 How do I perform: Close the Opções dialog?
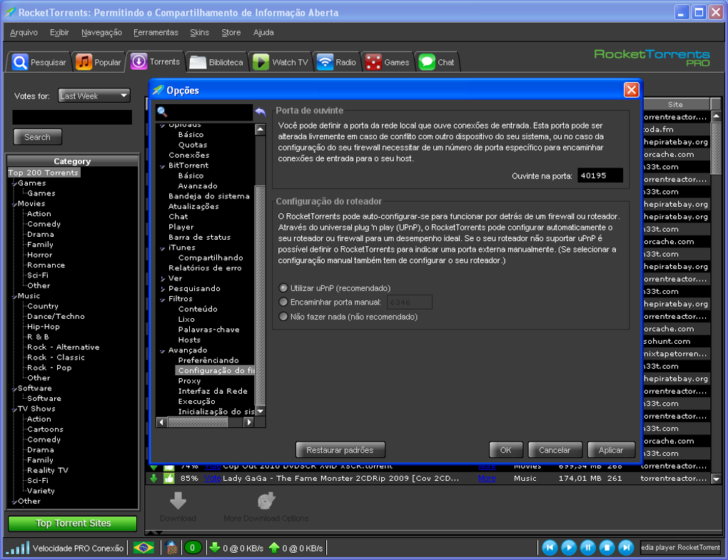(631, 90)
